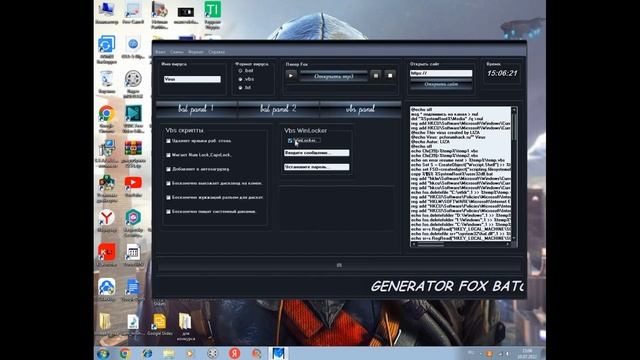Click the music file icon on the desktop

tap(133, 324)
